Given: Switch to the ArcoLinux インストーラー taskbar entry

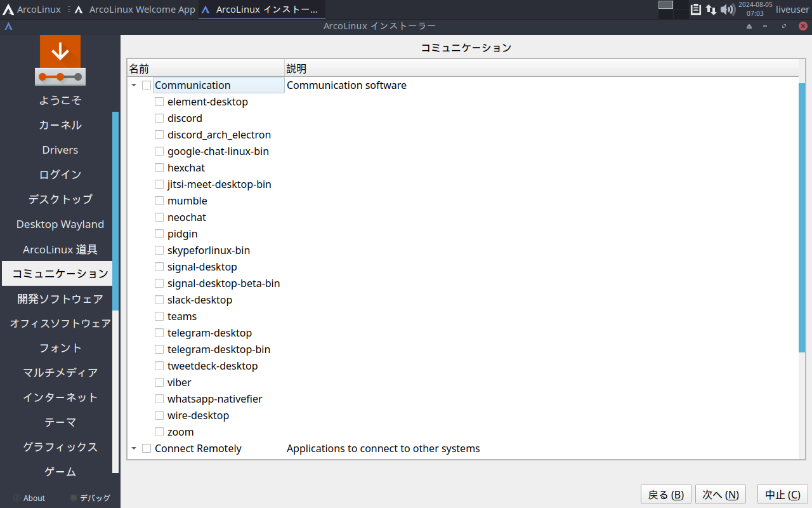Looking at the screenshot, I should point(262,10).
